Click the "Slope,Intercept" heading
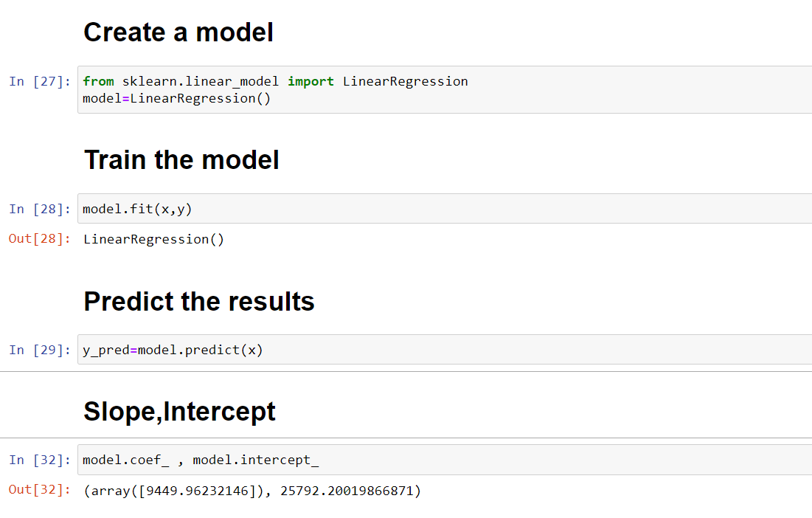 point(179,412)
